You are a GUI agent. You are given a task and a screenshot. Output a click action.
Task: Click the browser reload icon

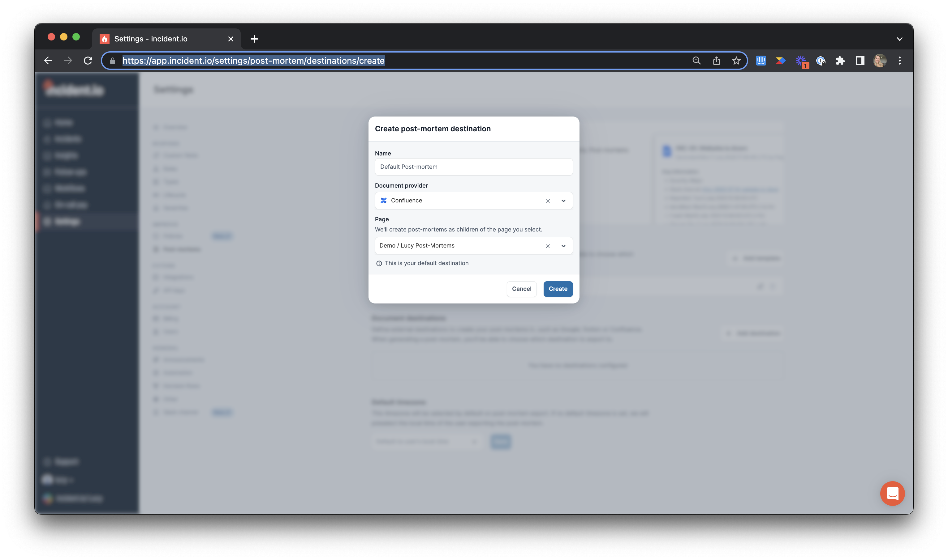coord(88,61)
